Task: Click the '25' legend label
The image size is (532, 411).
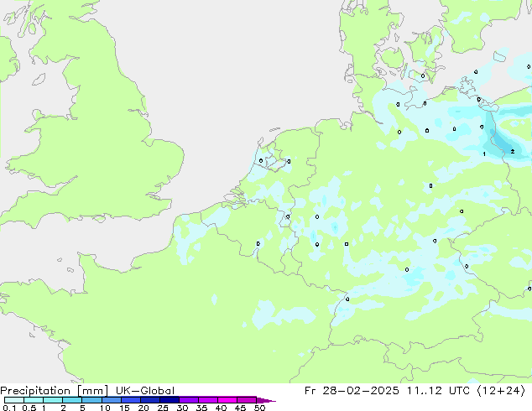Action: tap(163, 408)
